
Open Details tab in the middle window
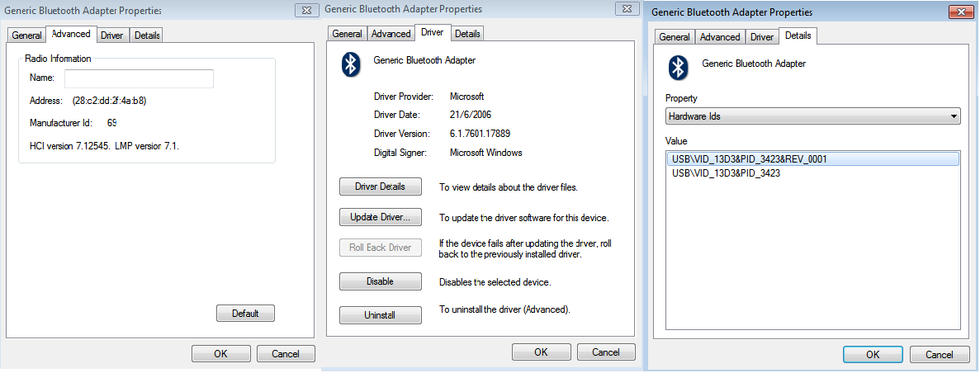tap(467, 34)
